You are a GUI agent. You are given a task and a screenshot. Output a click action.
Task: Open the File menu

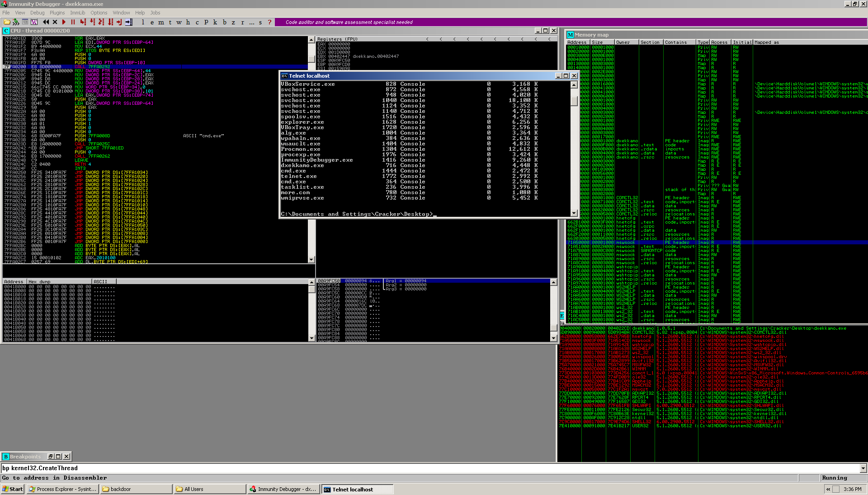(x=6, y=13)
